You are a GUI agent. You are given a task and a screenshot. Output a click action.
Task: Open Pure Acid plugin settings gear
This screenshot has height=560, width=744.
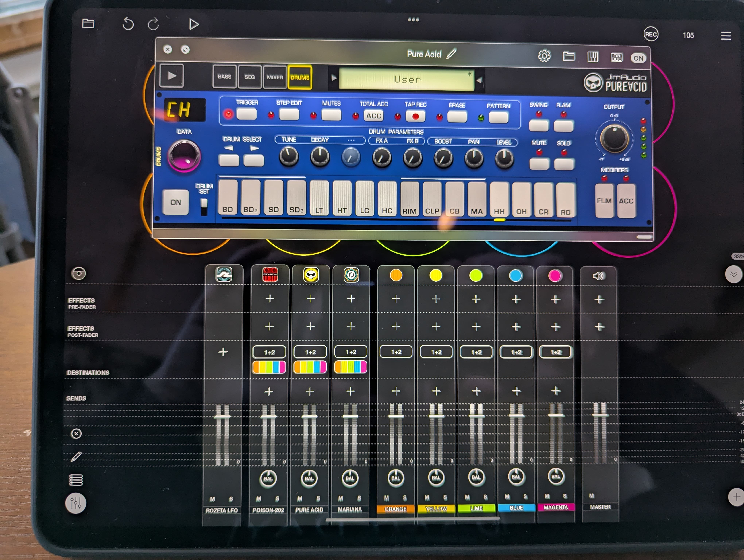[544, 56]
